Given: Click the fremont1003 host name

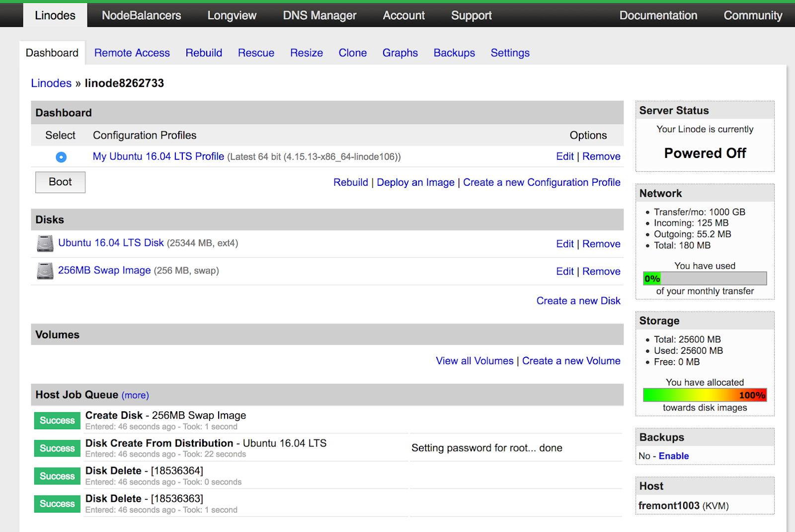Looking at the screenshot, I should (x=669, y=506).
